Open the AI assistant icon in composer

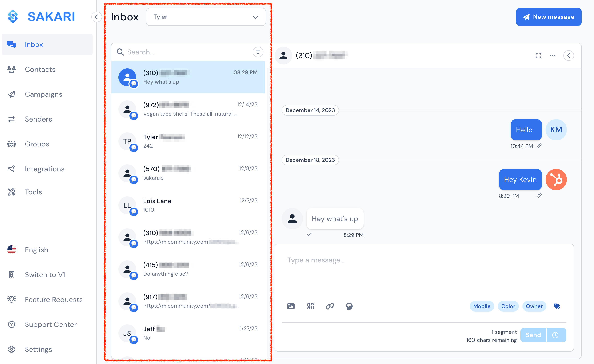(349, 306)
